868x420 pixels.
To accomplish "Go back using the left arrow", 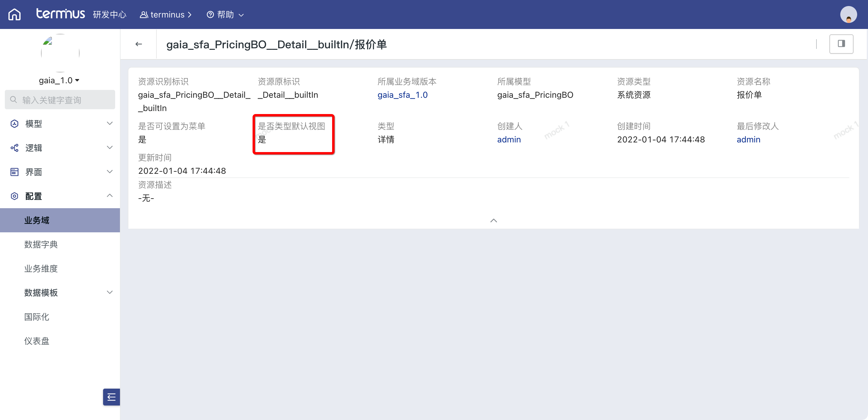I will click(139, 44).
